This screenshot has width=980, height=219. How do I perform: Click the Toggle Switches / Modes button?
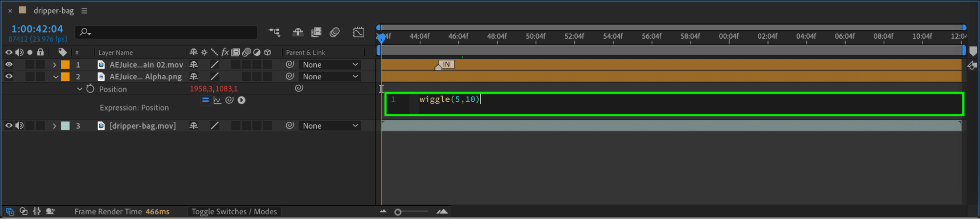234,212
